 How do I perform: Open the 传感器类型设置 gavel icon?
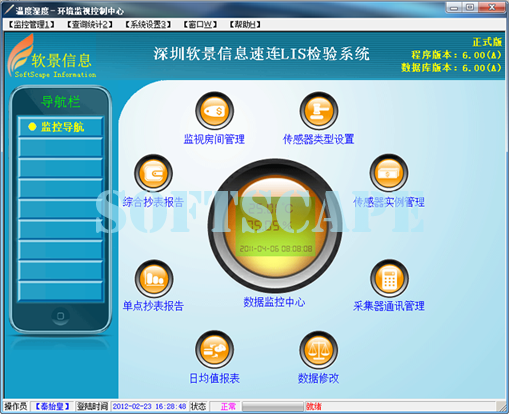coord(319,111)
